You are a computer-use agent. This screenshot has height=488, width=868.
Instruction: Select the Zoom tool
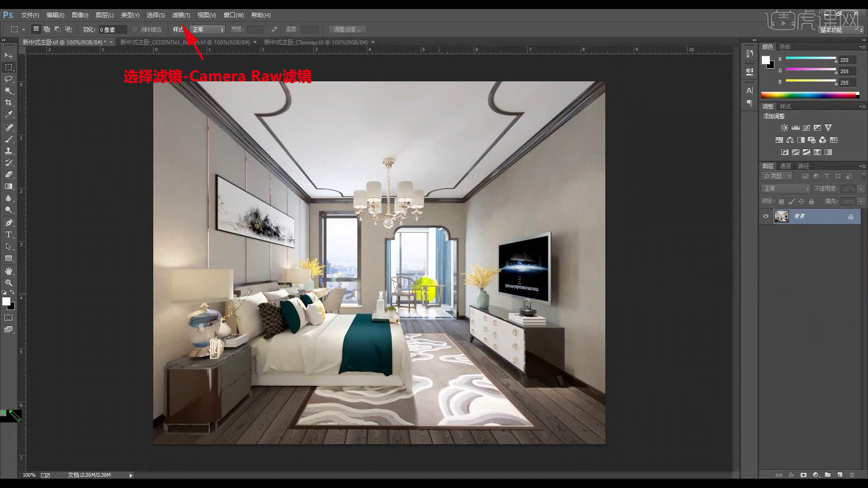(x=9, y=282)
